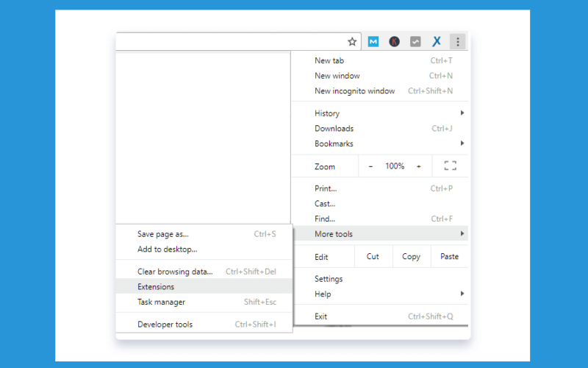Expand the More tools submenu
The width and height of the screenshot is (588, 368).
[380, 233]
